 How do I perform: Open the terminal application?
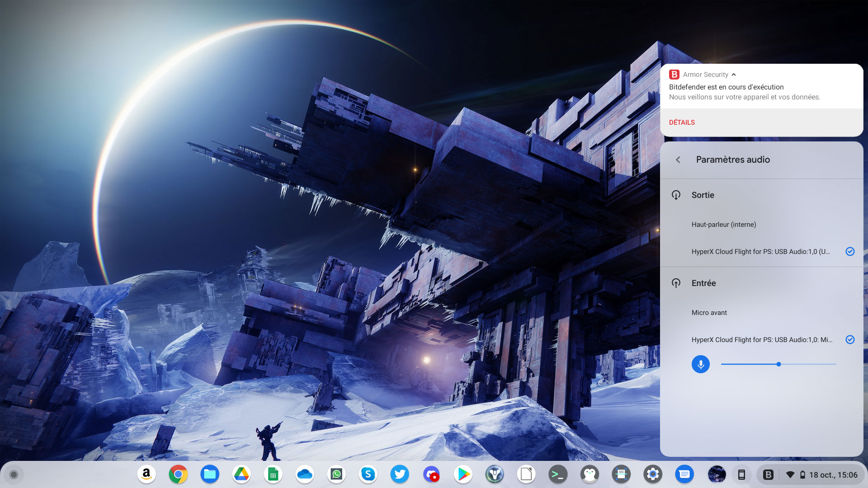(x=558, y=474)
